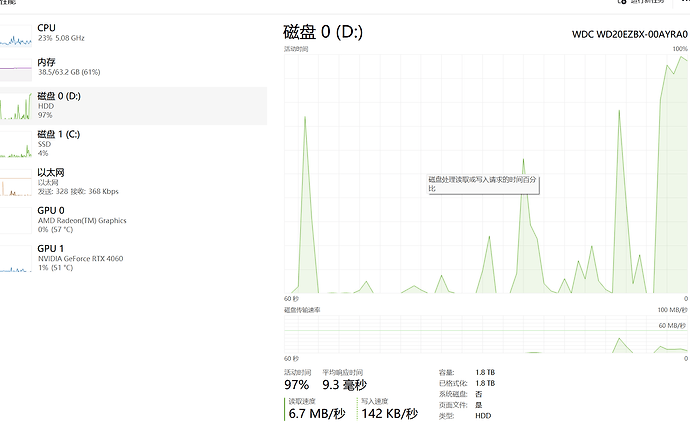The width and height of the screenshot is (690, 427).
Task: Click the 60 MB/秒 marker label
Action: click(672, 326)
